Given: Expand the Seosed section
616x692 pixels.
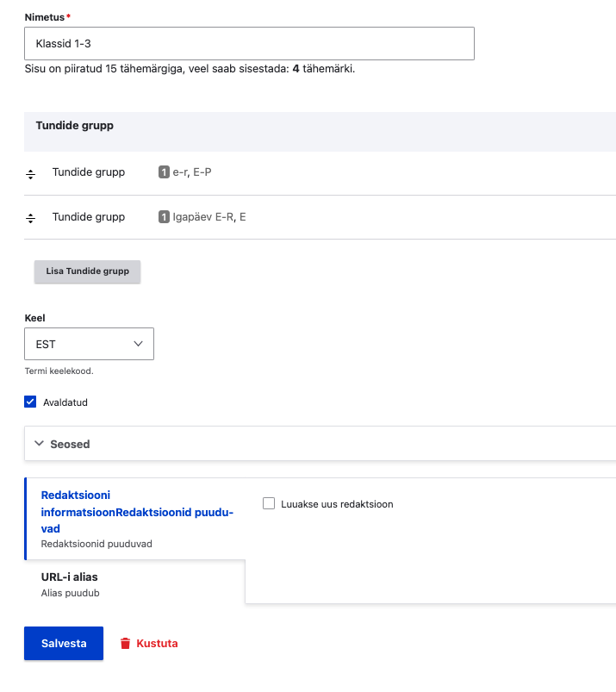Looking at the screenshot, I should click(71, 444).
